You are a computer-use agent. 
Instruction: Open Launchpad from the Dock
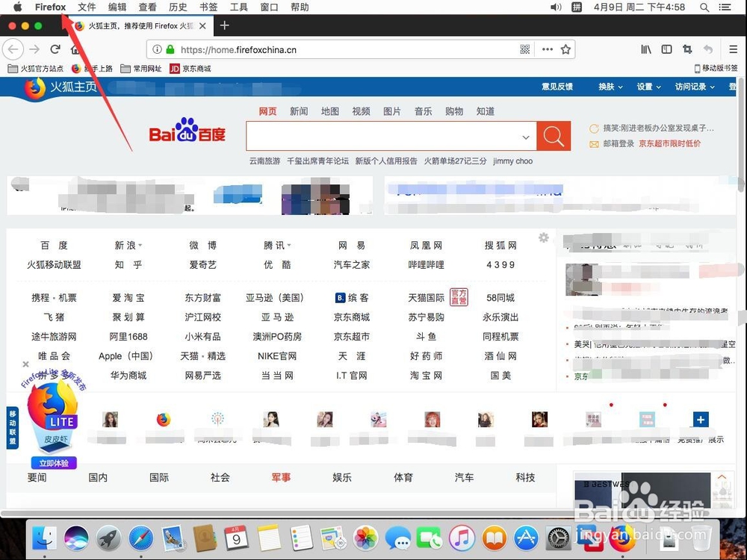tap(108, 538)
